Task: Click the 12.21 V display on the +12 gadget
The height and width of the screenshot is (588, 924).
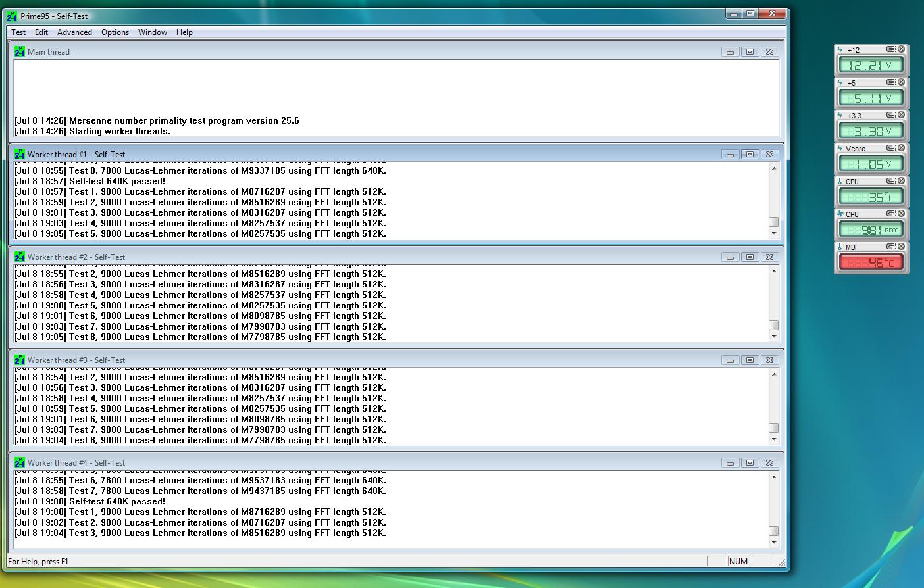Action: tap(871, 65)
